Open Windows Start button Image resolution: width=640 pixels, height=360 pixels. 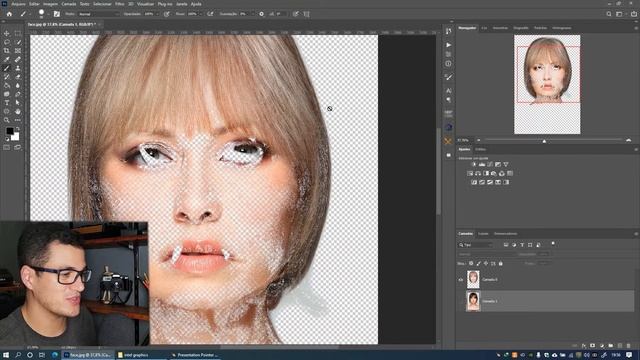pos(6,355)
